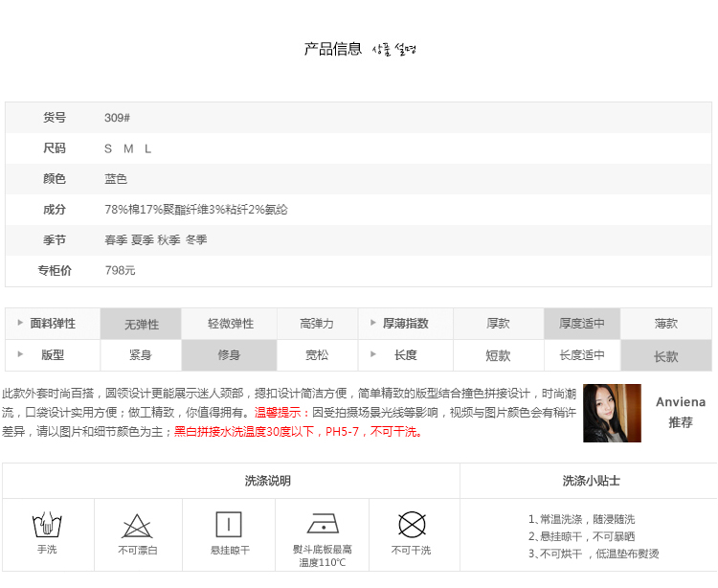
Task: Click the 尺码 row label
Action: click(55, 148)
